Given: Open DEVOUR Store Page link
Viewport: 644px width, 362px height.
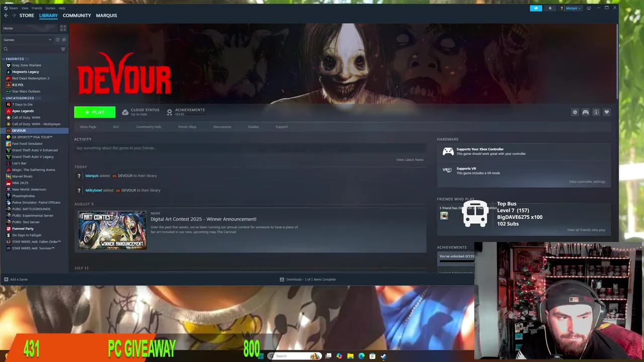Looking at the screenshot, I should pyautogui.click(x=88, y=127).
